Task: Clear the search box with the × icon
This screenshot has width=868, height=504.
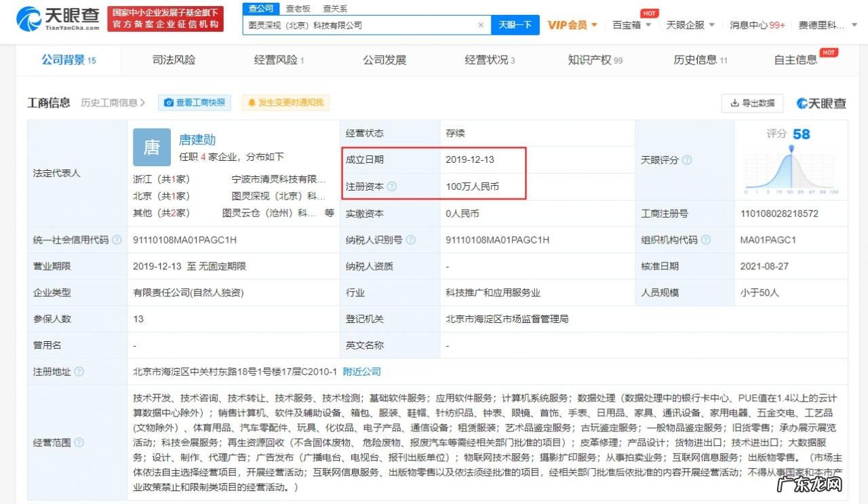Action: tap(481, 24)
